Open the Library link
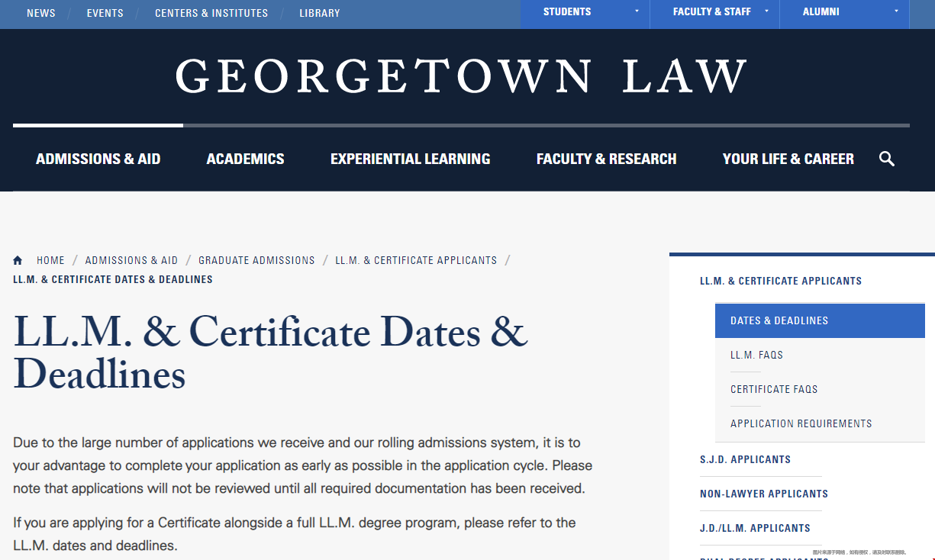 click(x=320, y=13)
